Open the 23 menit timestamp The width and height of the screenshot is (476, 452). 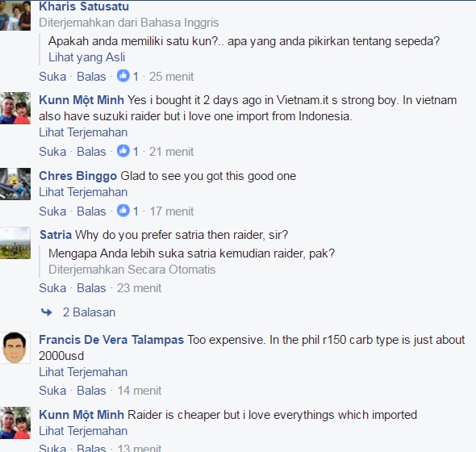[x=139, y=288]
